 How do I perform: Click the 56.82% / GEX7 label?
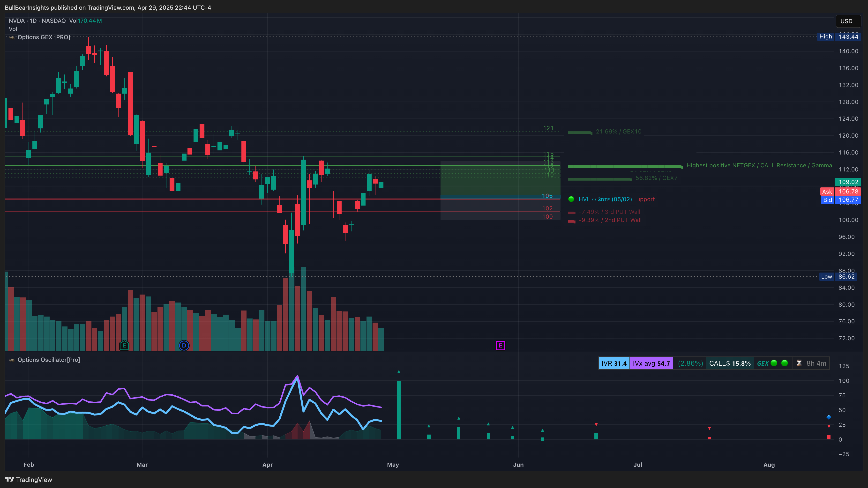pyautogui.click(x=656, y=178)
